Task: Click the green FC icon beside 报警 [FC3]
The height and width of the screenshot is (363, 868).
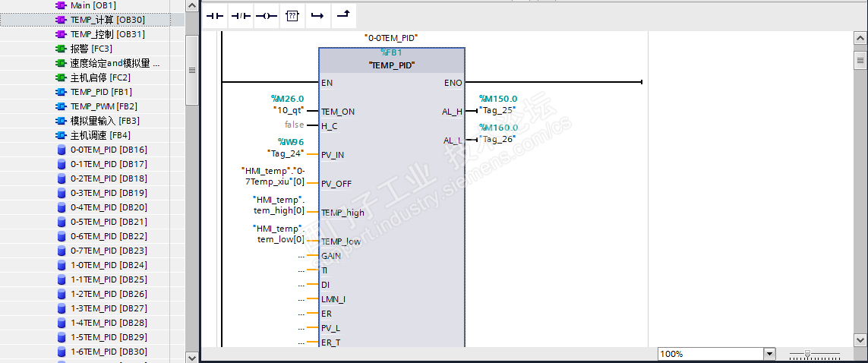Action: point(61,49)
